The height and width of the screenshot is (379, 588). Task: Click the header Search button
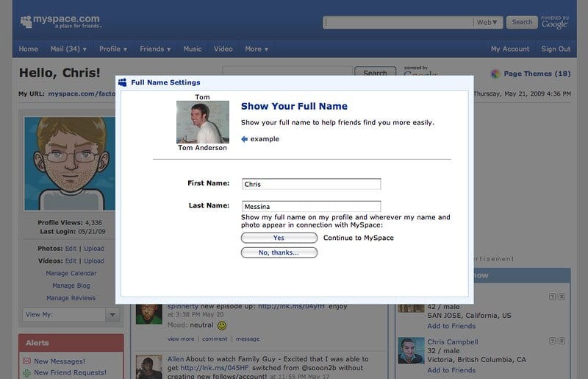pyautogui.click(x=522, y=22)
